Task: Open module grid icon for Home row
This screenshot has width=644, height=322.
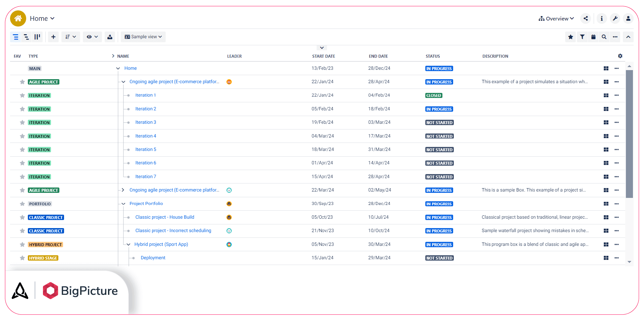Action: [x=606, y=68]
